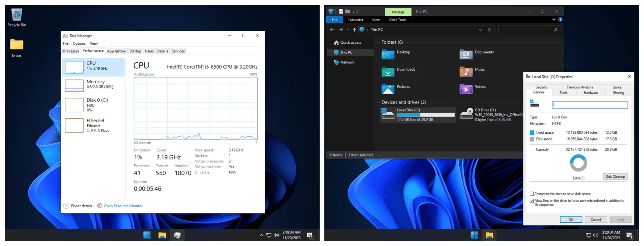Image resolution: width=644 pixels, height=246 pixels.
Task: Select the Recycle Bin desktop icon
Action: pos(16,17)
